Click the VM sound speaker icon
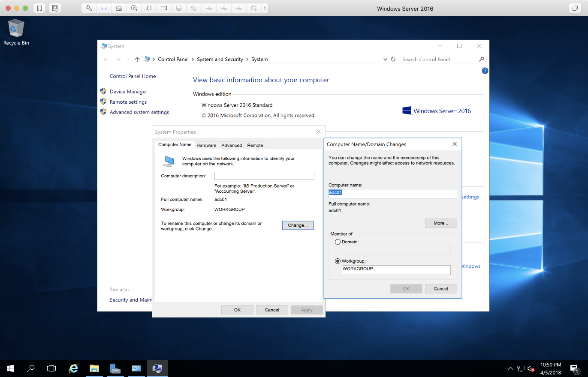 coord(148,8)
